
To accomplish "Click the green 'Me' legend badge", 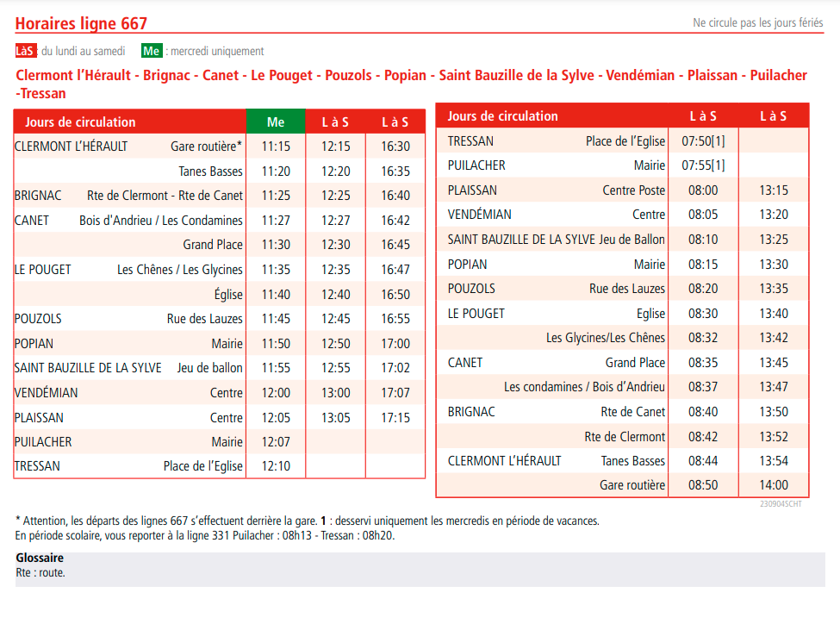I will click(151, 51).
